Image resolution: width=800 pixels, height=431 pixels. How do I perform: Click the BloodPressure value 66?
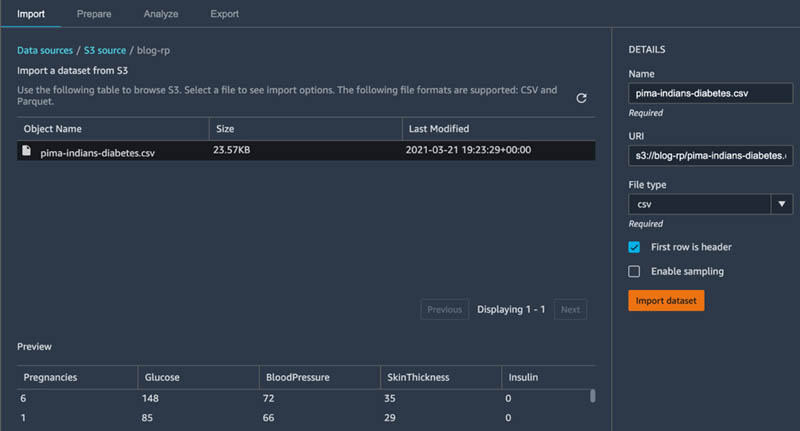pos(268,418)
